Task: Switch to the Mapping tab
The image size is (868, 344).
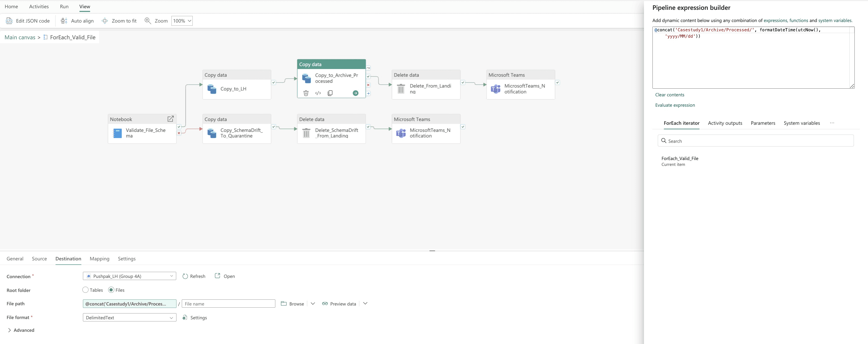Action: (x=99, y=259)
